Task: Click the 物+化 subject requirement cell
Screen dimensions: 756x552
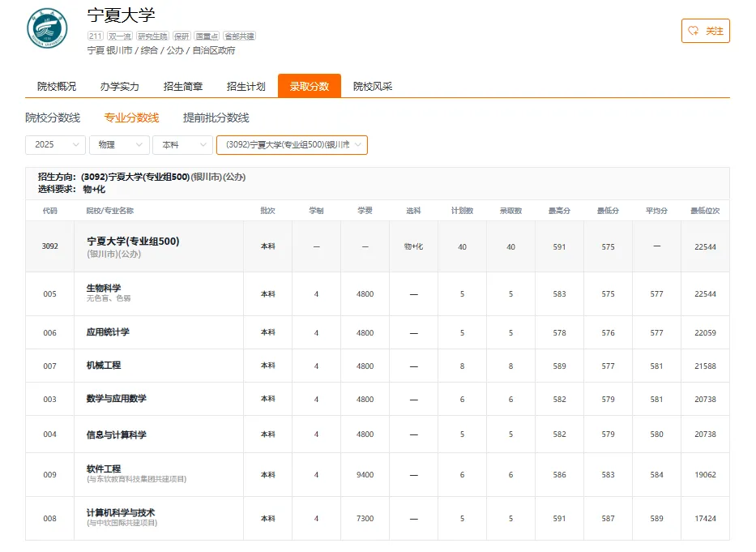Action: coord(413,246)
